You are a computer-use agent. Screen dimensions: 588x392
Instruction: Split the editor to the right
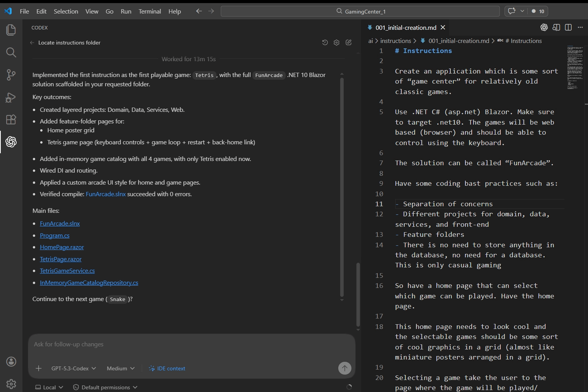coord(568,27)
